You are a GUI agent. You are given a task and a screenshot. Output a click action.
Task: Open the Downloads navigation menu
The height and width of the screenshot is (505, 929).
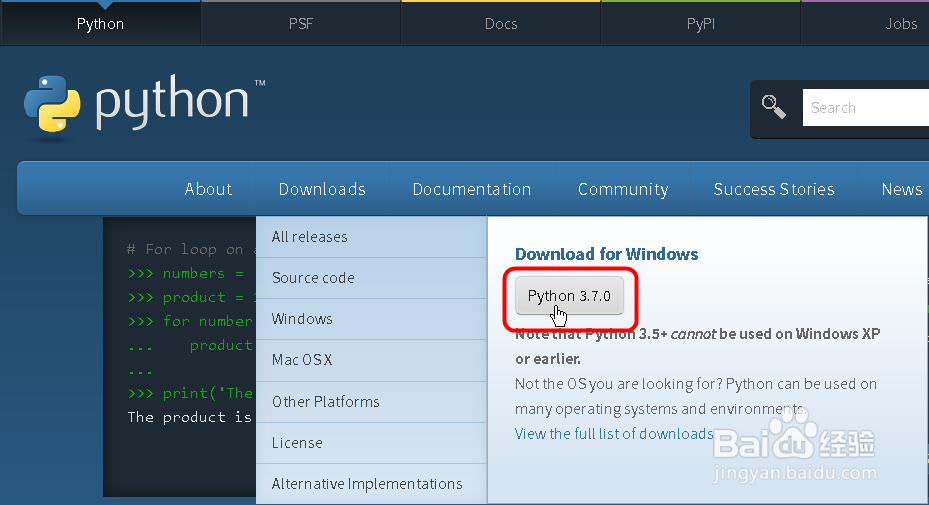tap(322, 189)
